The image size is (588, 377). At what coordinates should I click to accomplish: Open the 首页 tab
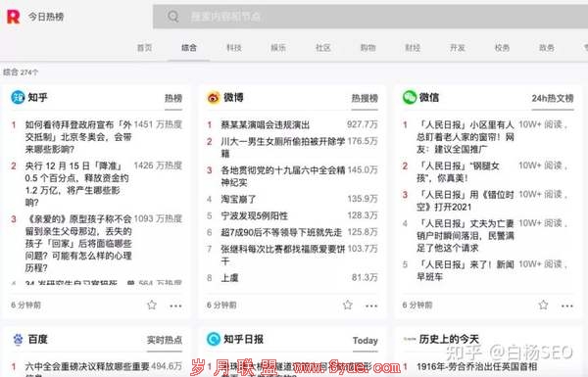click(144, 48)
